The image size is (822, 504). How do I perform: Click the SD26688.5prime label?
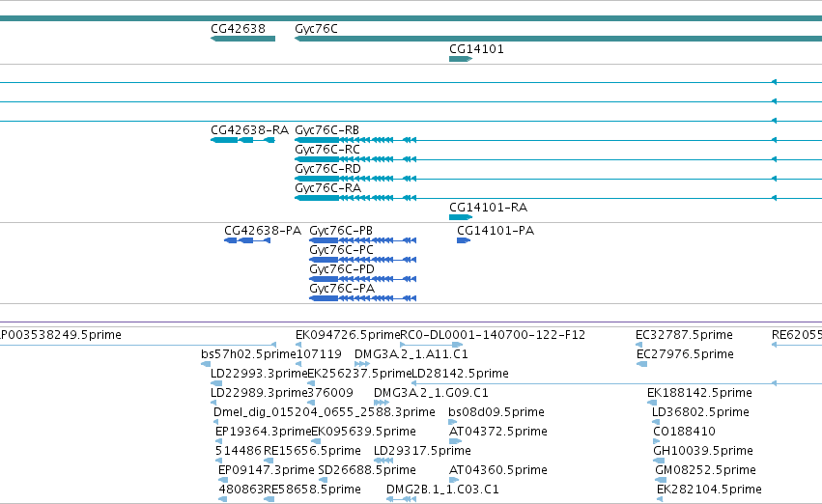[367, 470]
